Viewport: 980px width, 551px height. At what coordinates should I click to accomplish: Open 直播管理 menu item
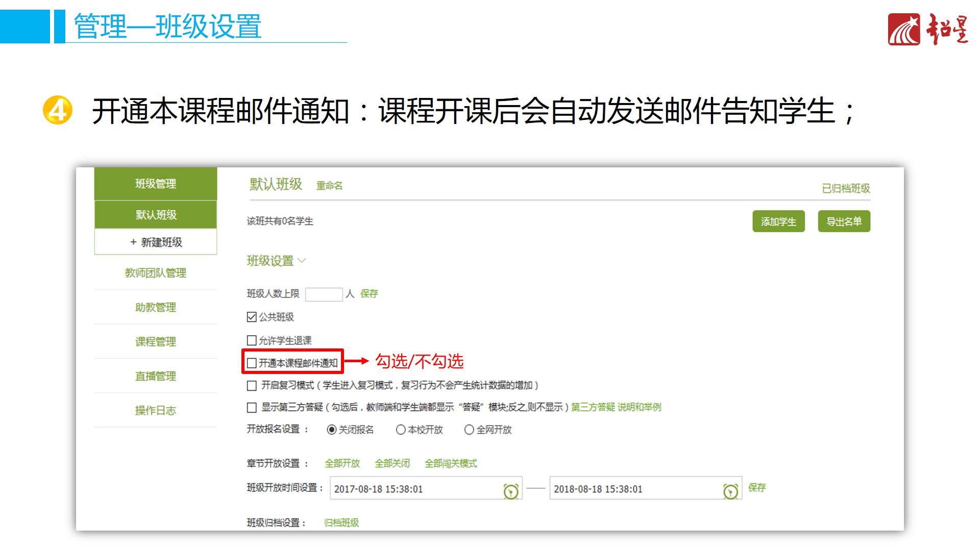coord(156,376)
